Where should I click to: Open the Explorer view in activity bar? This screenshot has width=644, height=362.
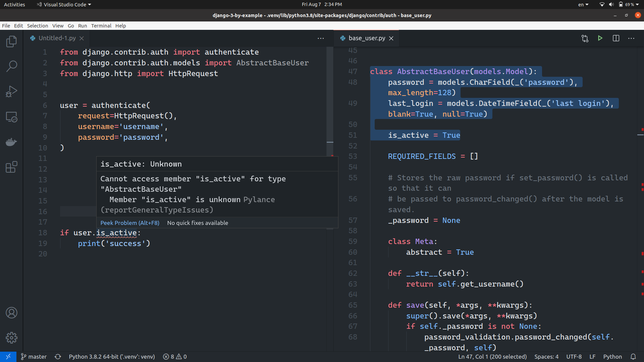click(11, 41)
